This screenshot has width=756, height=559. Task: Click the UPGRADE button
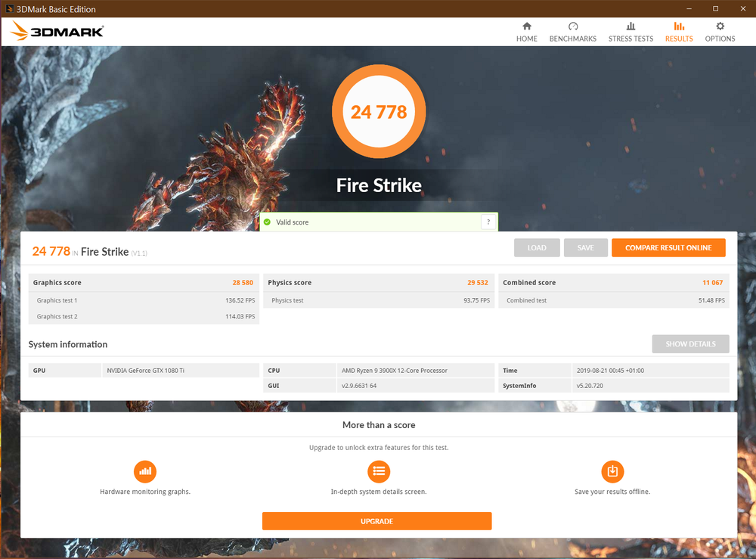click(376, 521)
